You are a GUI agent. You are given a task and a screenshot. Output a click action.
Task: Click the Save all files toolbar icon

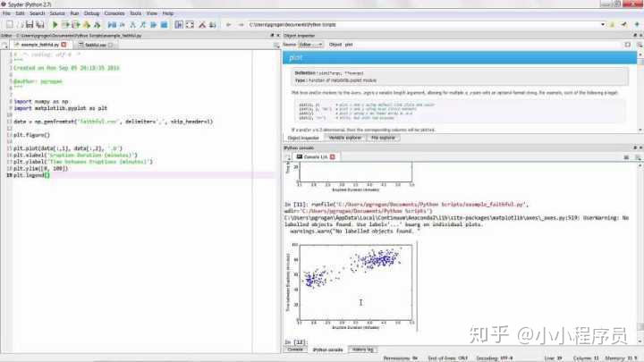40,25
